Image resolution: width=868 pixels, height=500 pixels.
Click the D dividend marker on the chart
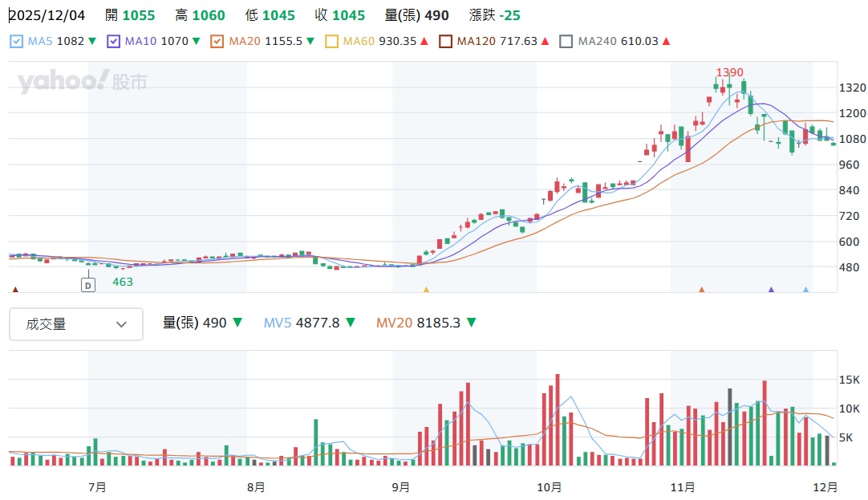click(x=88, y=284)
